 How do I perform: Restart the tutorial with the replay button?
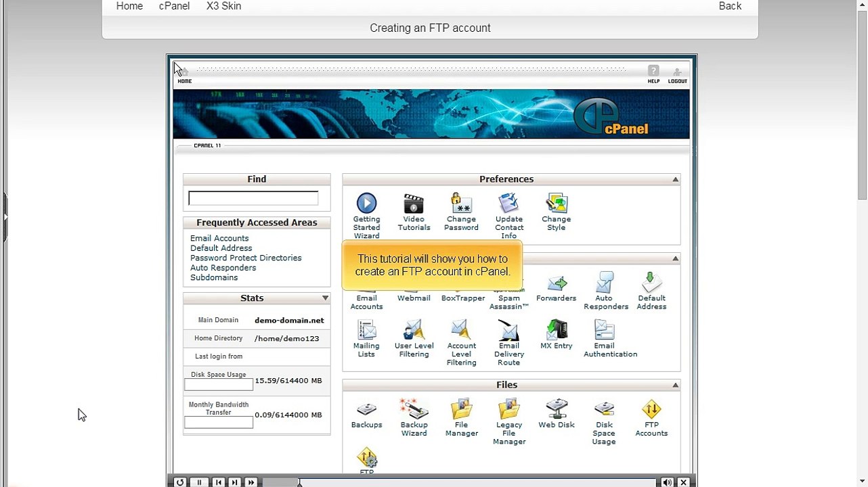click(179, 482)
